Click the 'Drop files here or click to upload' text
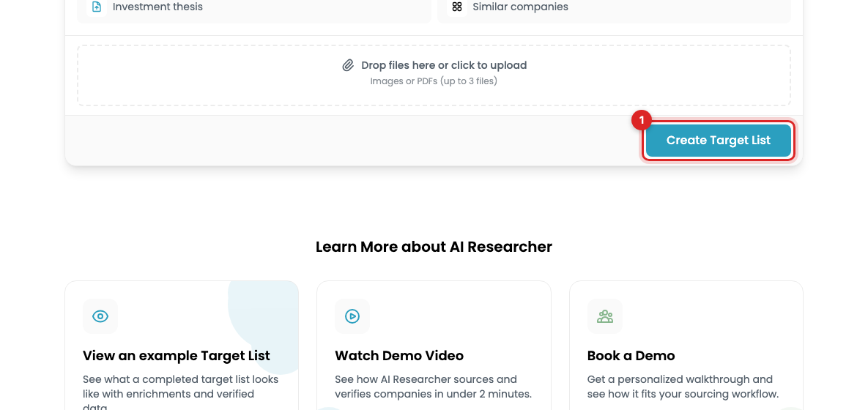The height and width of the screenshot is (410, 868). [x=444, y=65]
